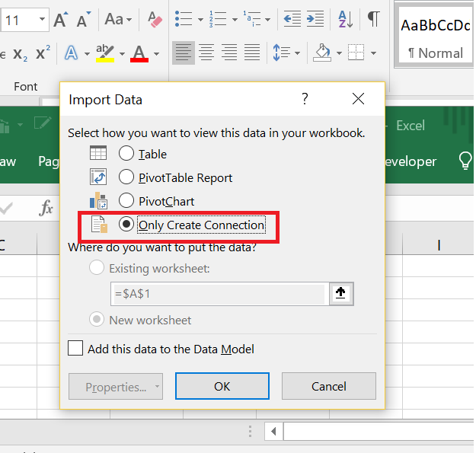Click the Align Left icon
The width and height of the screenshot is (476, 453).
click(183, 53)
